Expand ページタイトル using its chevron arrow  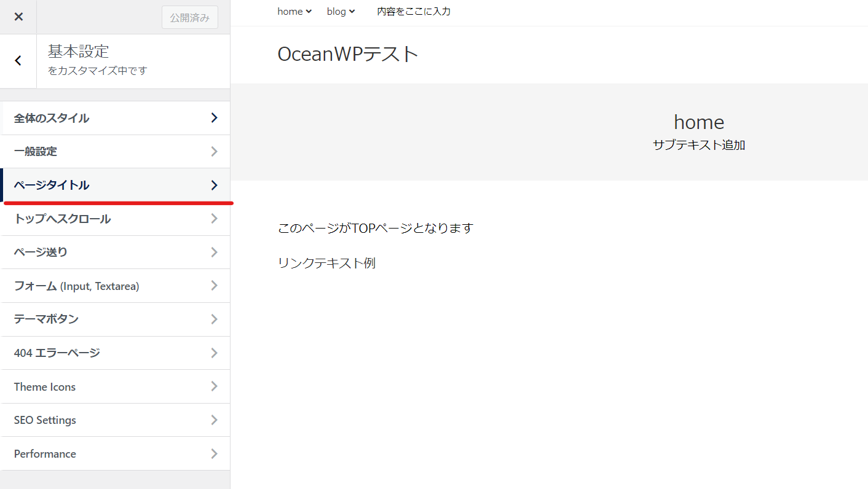(214, 185)
